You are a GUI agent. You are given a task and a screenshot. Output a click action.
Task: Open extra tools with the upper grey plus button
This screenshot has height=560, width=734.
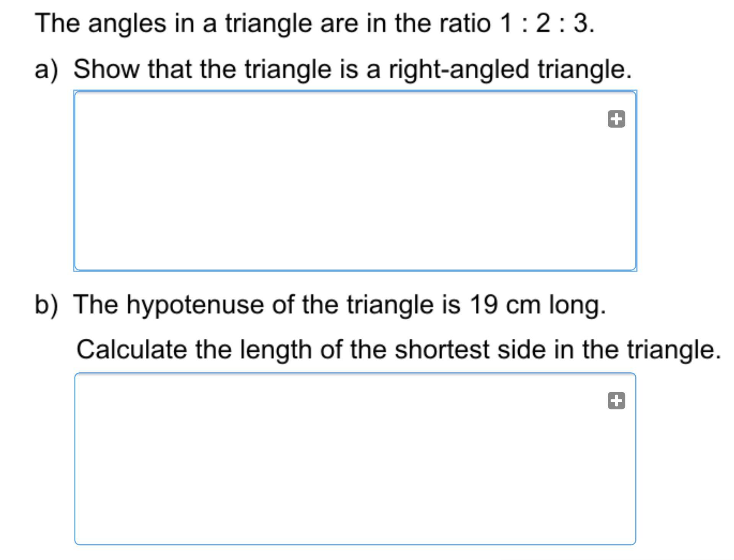point(616,119)
